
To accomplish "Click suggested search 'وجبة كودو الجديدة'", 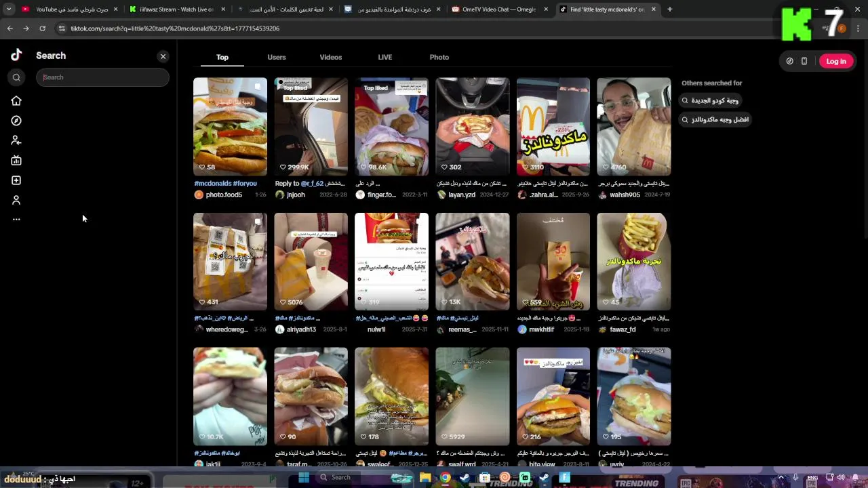I will [711, 100].
